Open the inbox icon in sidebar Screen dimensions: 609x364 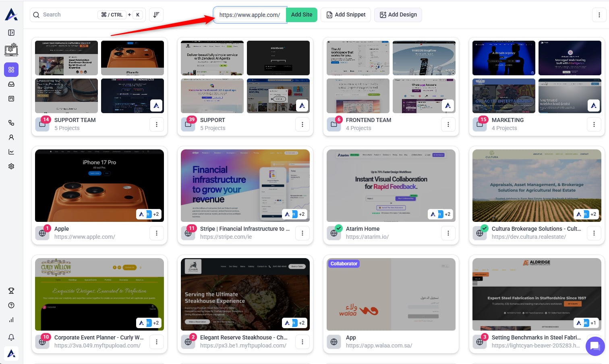(x=11, y=84)
